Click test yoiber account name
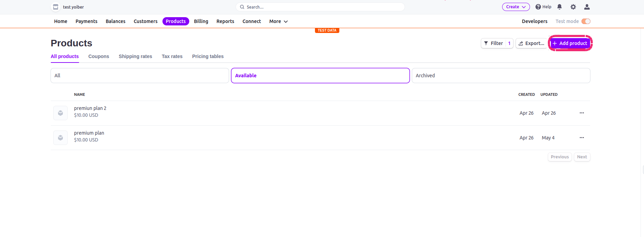The image size is (644, 237). tap(74, 7)
